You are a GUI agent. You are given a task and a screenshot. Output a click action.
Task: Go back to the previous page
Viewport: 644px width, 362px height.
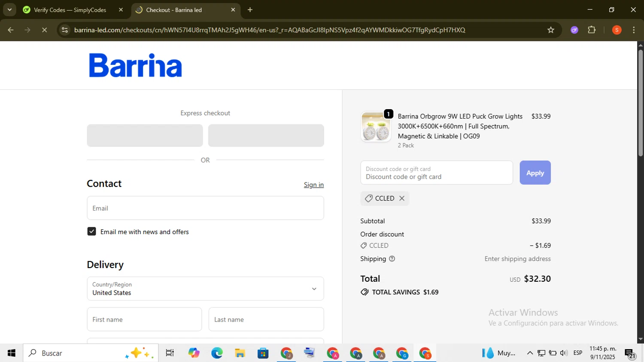point(11,30)
